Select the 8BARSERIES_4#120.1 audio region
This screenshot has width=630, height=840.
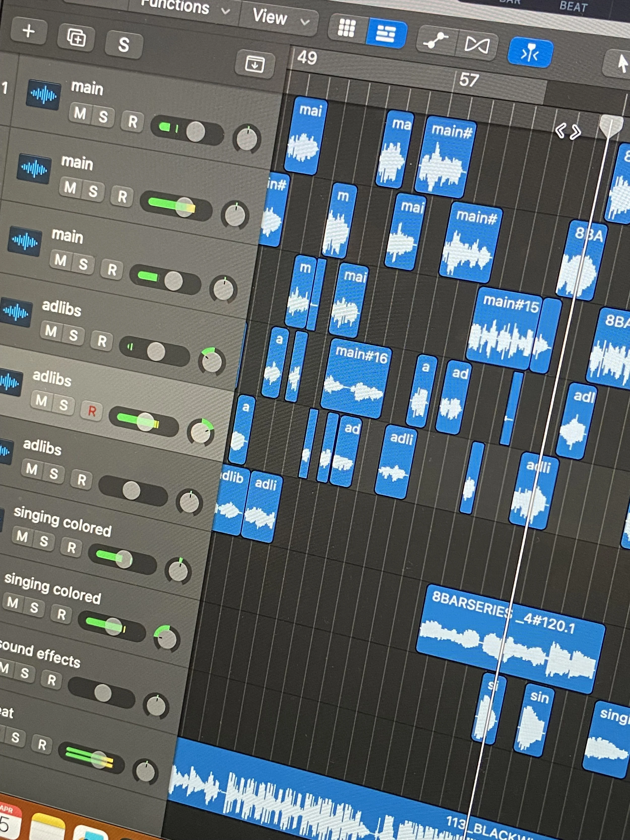pos(510,639)
